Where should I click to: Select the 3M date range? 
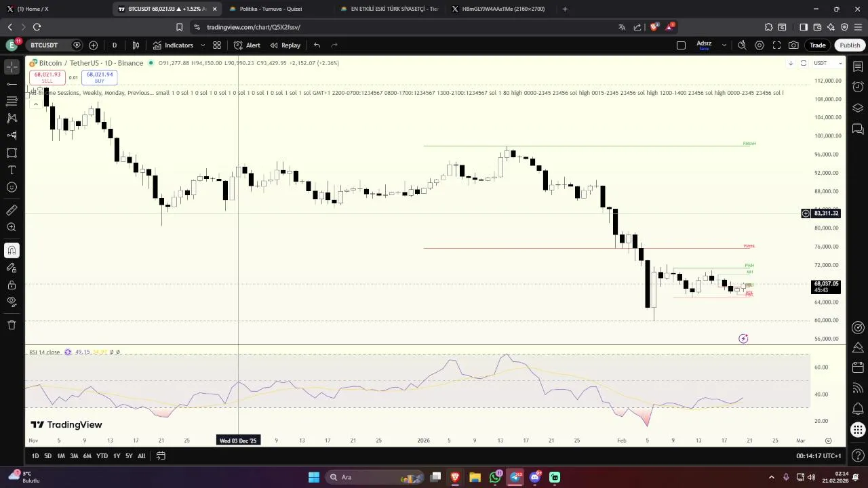[x=74, y=456]
